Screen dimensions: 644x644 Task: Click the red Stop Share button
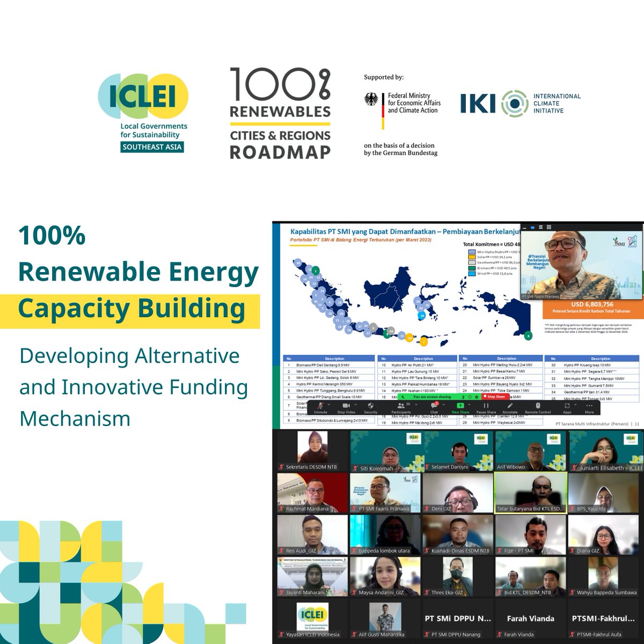(495, 397)
